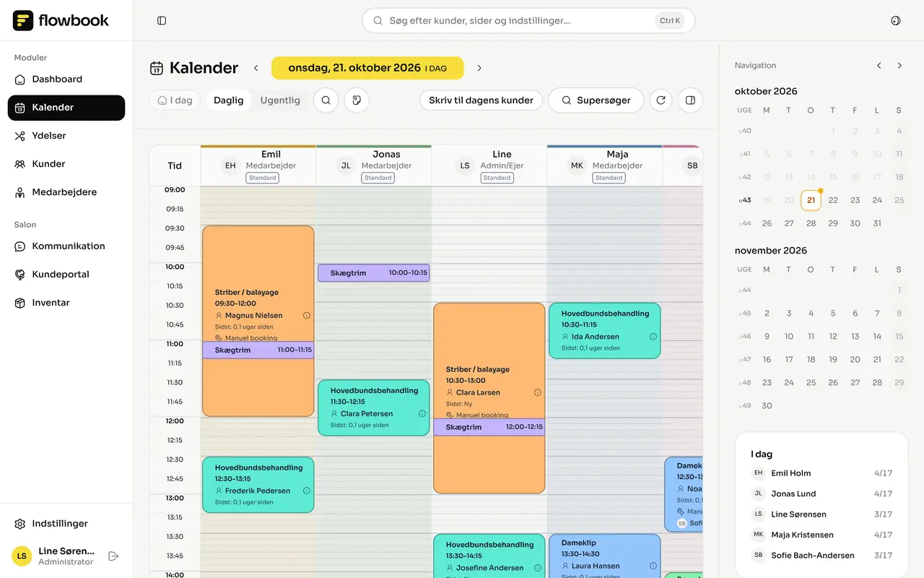Open info icon for Ida Andersen booking
Image resolution: width=924 pixels, height=578 pixels.
click(653, 337)
